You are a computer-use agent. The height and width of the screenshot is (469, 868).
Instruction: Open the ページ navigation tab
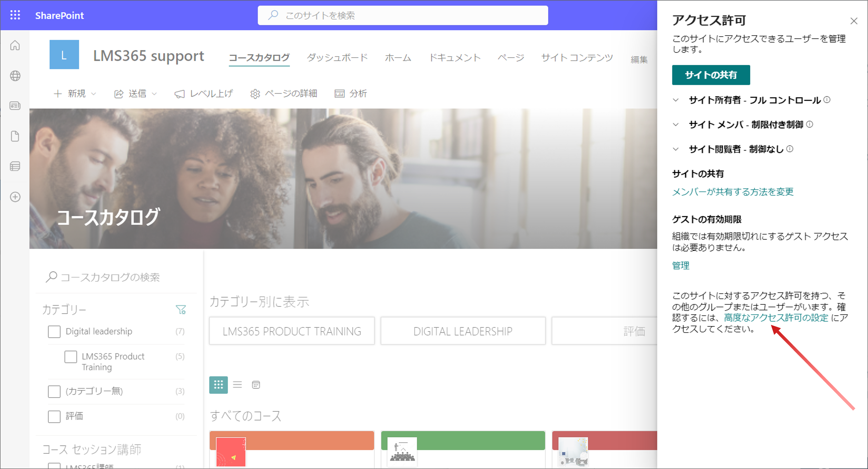click(x=511, y=58)
